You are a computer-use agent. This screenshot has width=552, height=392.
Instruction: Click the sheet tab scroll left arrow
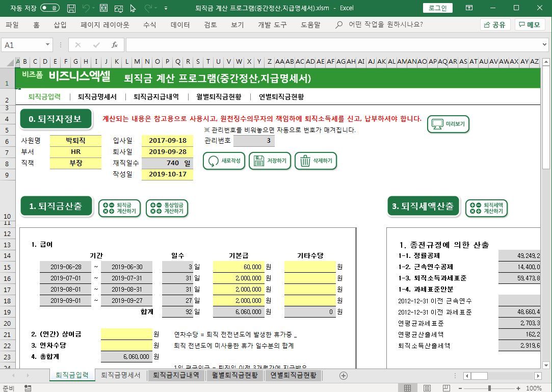tap(13, 376)
